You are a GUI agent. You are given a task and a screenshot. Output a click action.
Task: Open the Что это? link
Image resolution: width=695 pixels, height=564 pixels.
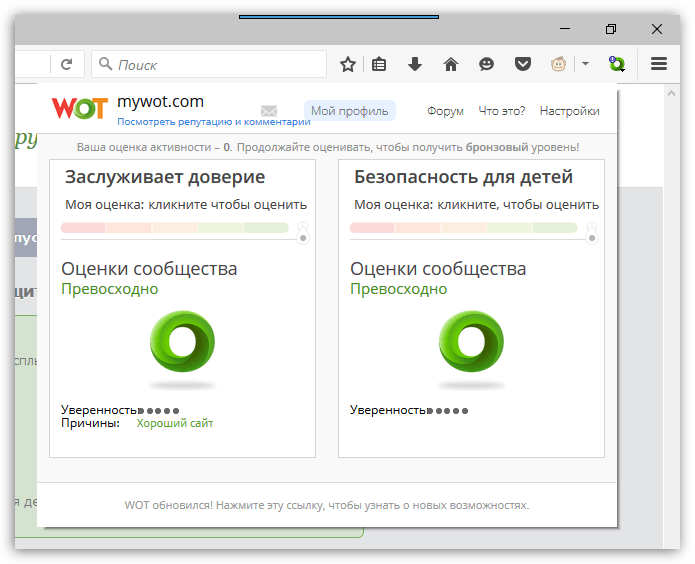[502, 111]
